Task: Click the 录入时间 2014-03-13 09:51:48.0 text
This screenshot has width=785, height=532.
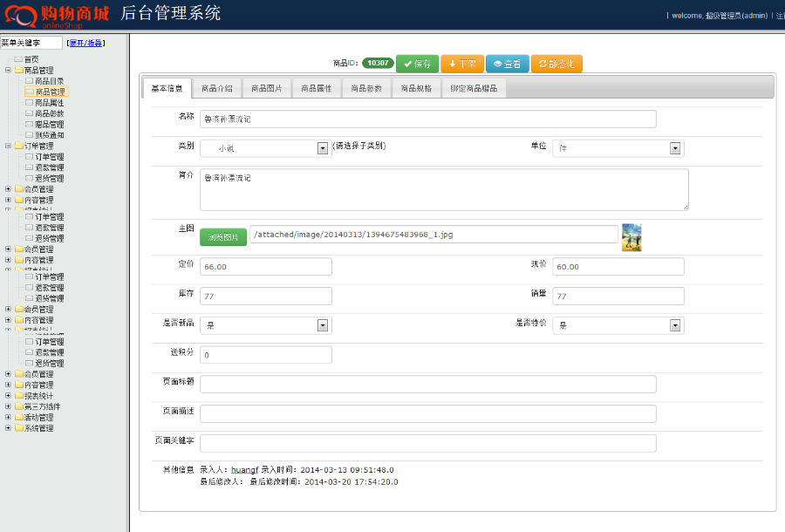Action: point(327,470)
